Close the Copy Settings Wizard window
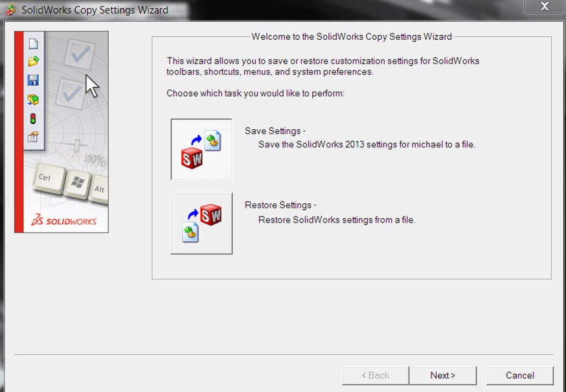 [x=544, y=7]
